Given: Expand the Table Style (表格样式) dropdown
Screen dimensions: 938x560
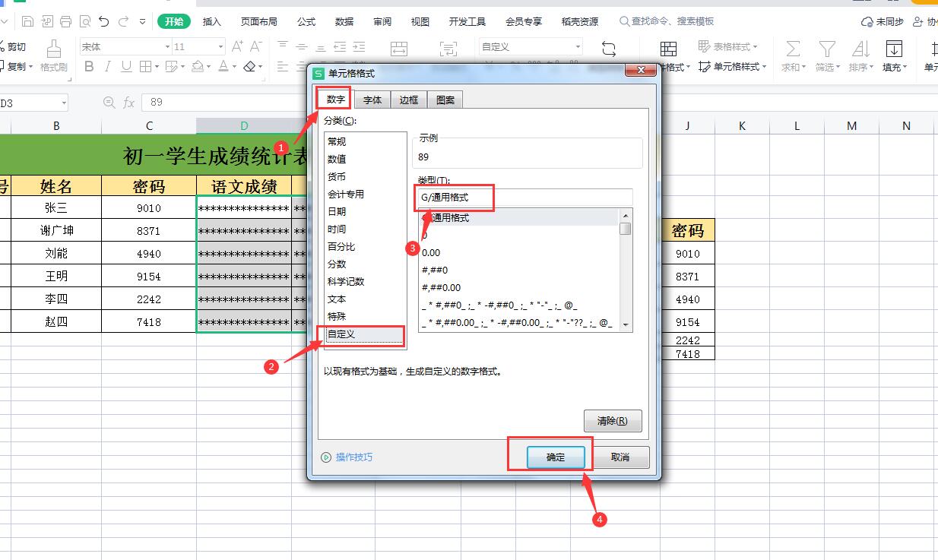Looking at the screenshot, I should (x=756, y=47).
